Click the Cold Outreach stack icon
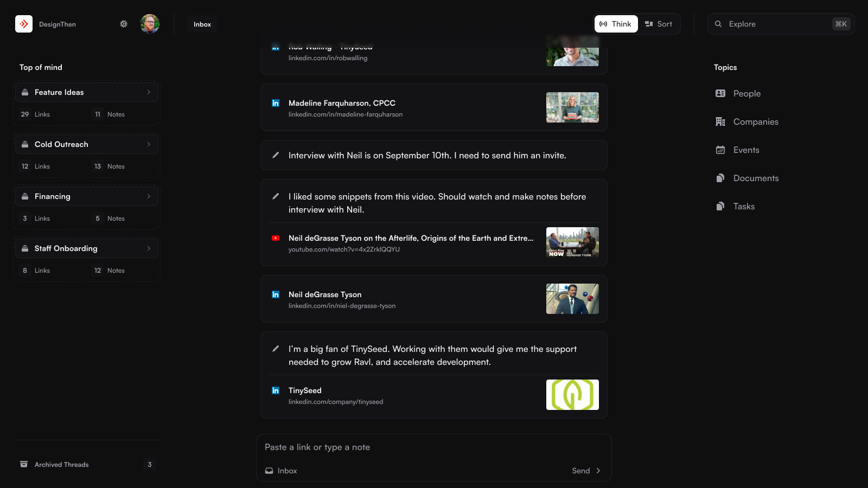 tap(25, 144)
